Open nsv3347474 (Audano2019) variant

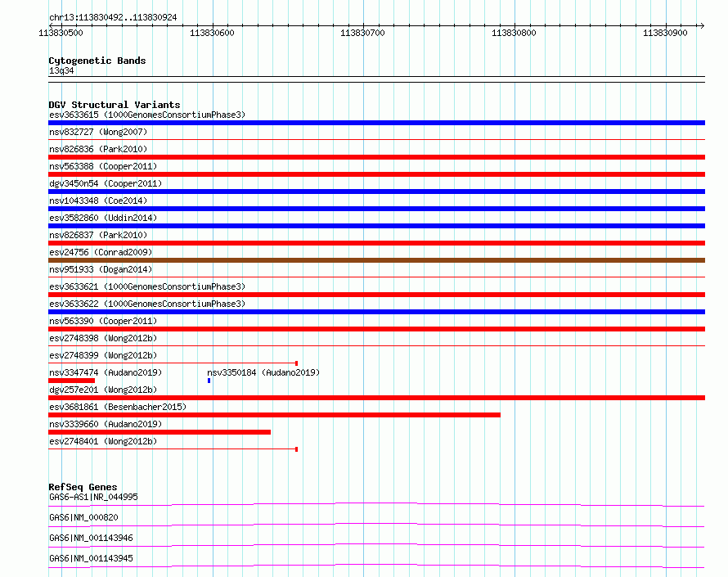pyautogui.click(x=106, y=372)
